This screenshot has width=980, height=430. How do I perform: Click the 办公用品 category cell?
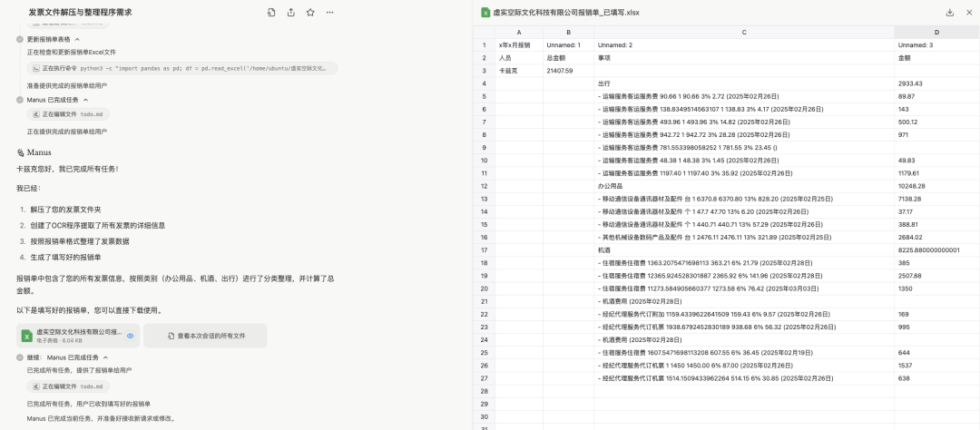pyautogui.click(x=744, y=186)
